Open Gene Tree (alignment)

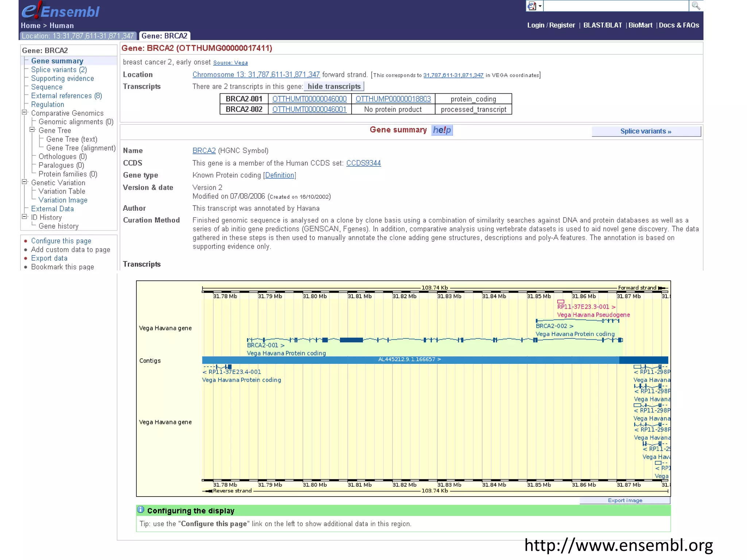pos(81,148)
